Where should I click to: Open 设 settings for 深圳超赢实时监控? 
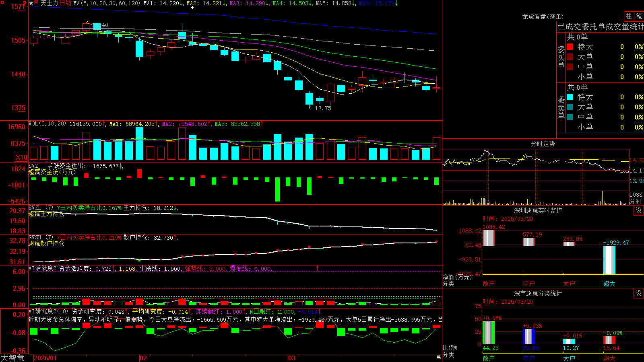pos(639,210)
